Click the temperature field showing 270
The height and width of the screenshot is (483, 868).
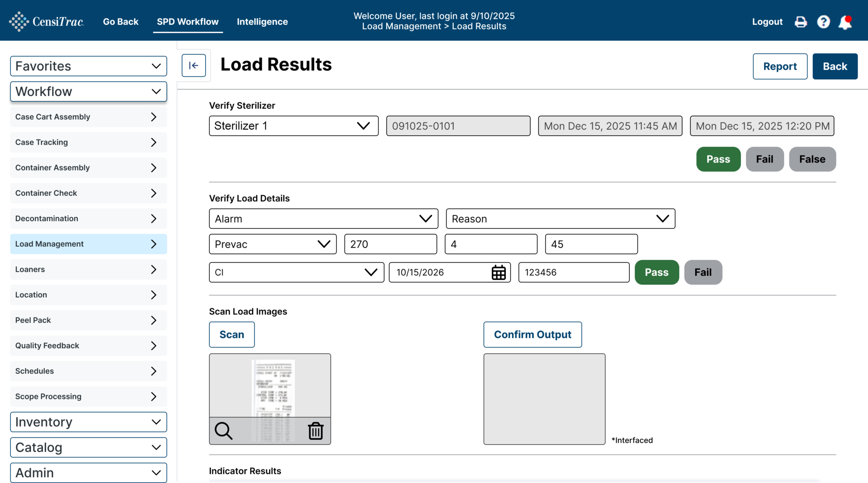click(x=391, y=244)
